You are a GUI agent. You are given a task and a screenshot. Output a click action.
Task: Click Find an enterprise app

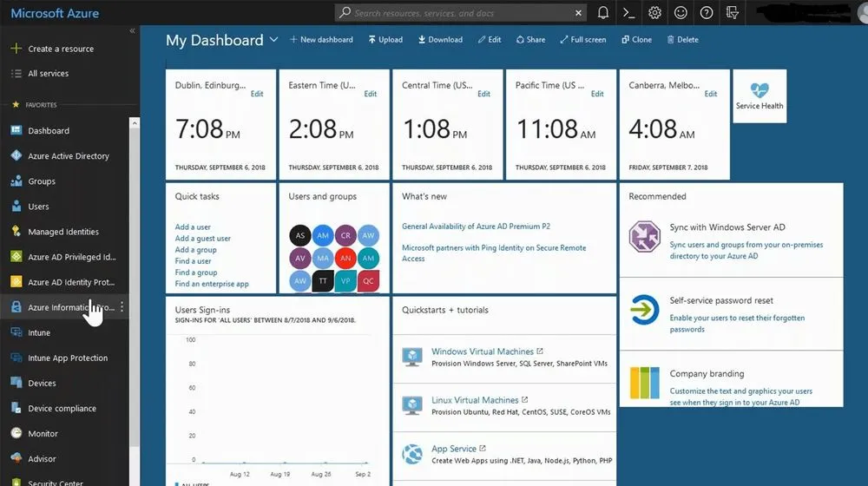pyautogui.click(x=212, y=284)
